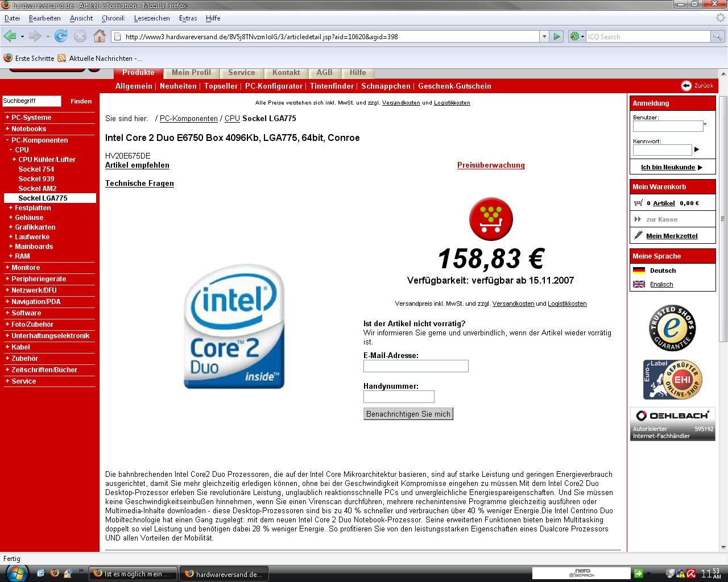Switch to the Kontakt tab

point(286,73)
